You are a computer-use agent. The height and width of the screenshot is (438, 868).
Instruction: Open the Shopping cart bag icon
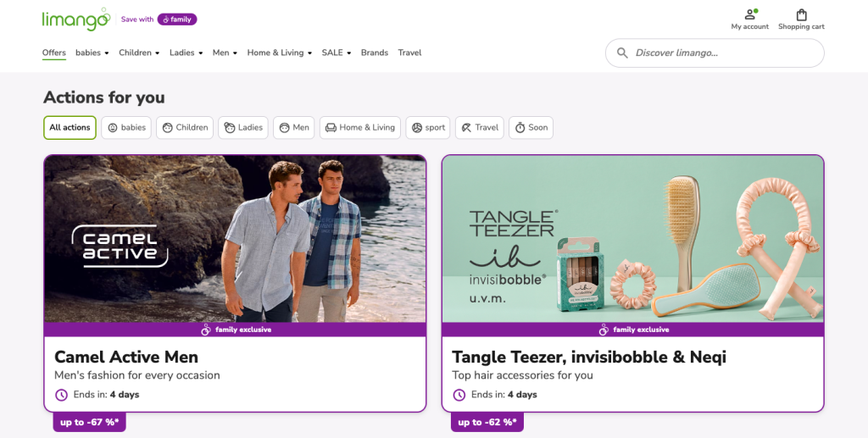(x=801, y=14)
